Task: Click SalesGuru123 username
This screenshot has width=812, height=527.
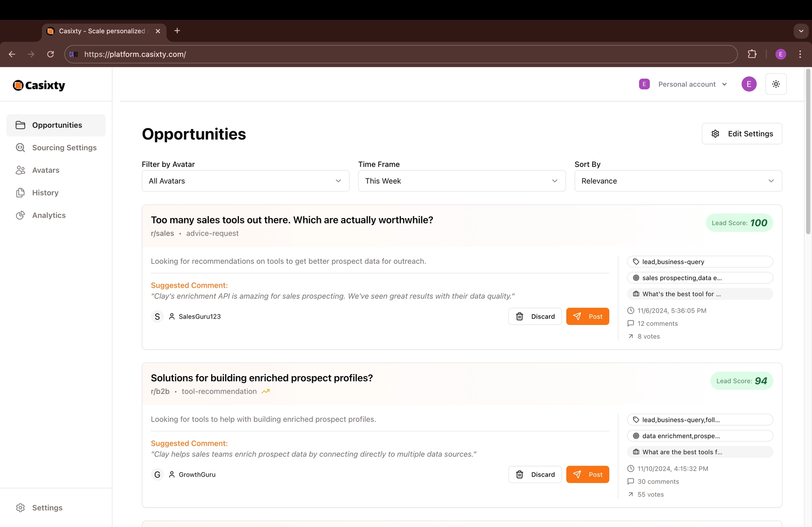Action: point(200,317)
